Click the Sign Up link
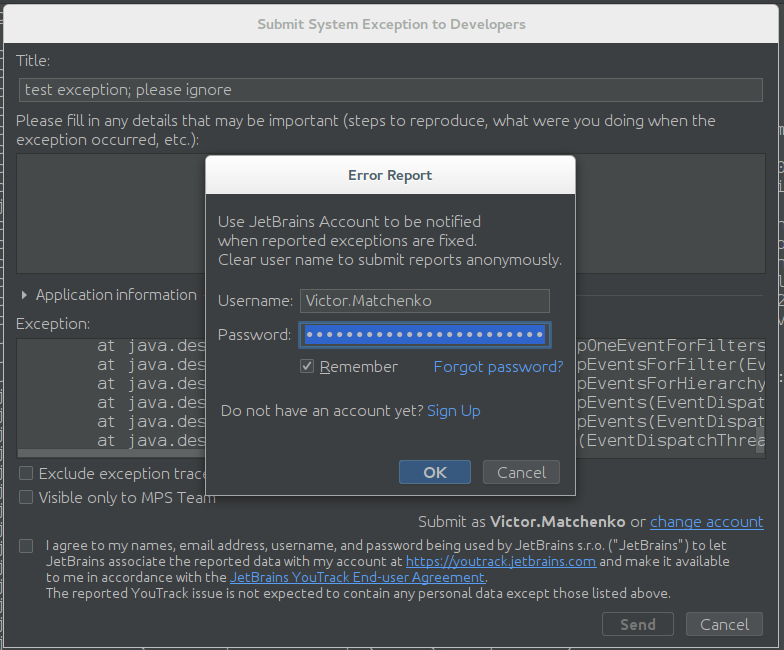 tap(453, 411)
